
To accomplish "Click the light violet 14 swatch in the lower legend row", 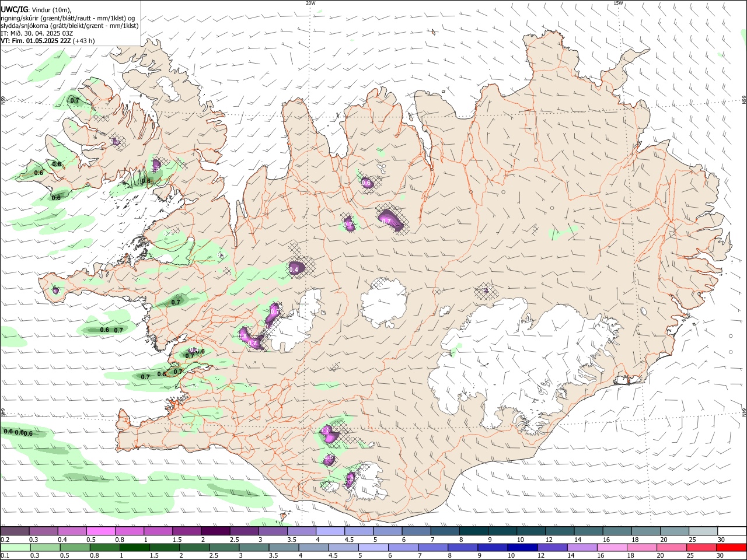I will coord(582,548).
